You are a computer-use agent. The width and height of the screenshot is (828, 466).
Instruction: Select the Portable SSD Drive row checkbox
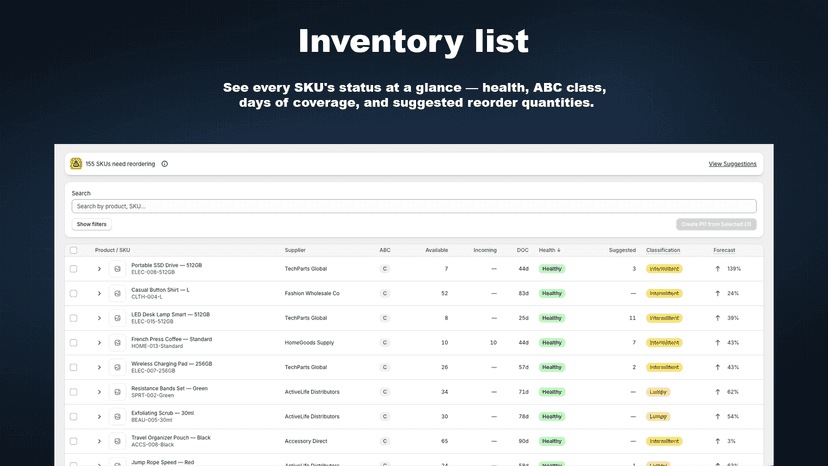click(73, 269)
